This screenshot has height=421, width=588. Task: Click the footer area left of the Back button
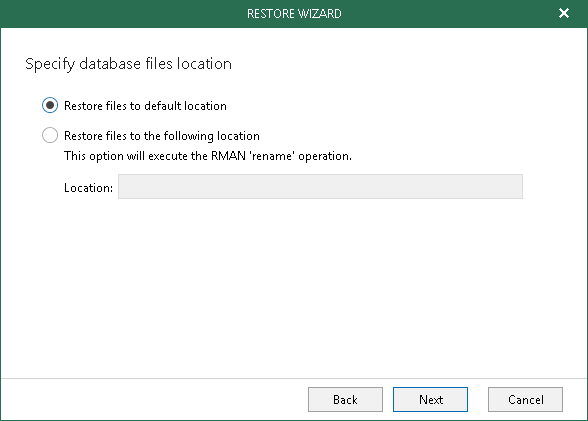(154, 400)
